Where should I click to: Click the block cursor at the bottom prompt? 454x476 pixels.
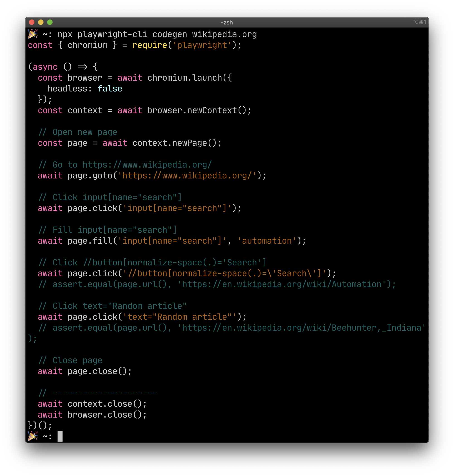tap(60, 436)
